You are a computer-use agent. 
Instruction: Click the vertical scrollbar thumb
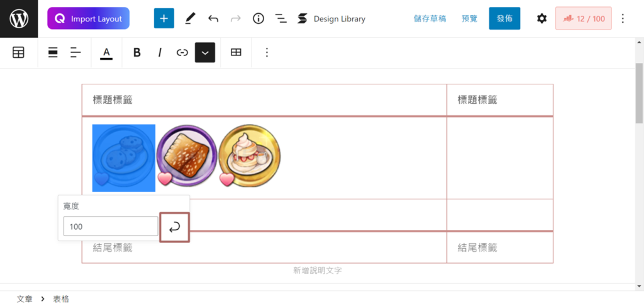pos(639,93)
